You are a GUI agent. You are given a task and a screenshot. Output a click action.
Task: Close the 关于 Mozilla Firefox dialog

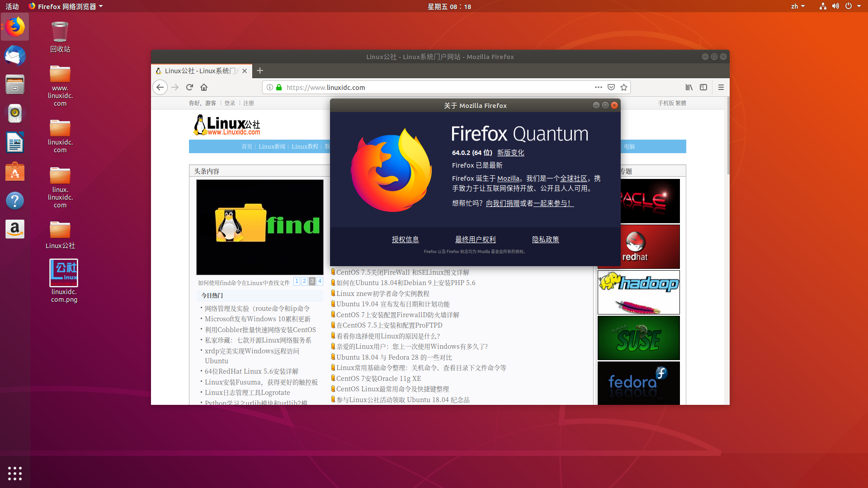click(614, 105)
